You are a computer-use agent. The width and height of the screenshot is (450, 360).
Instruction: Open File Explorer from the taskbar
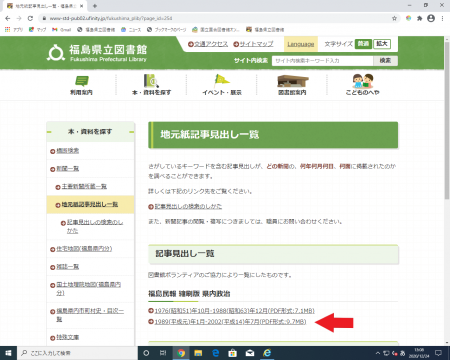(198, 353)
